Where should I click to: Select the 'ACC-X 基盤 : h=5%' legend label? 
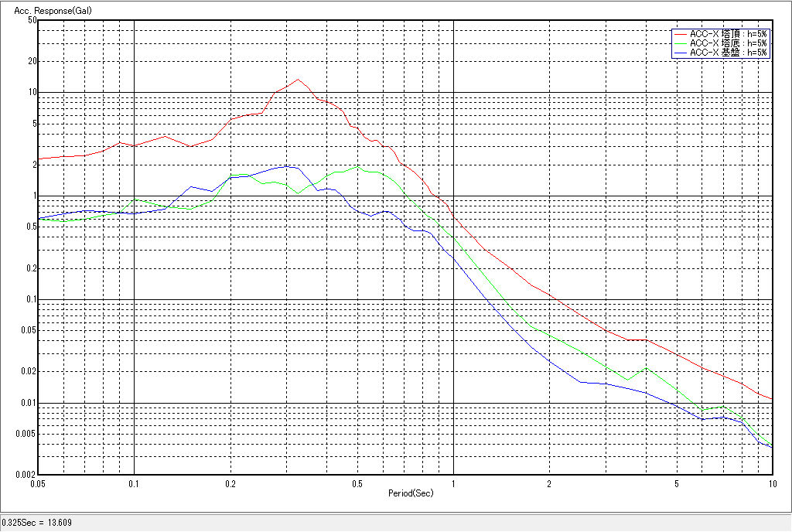pyautogui.click(x=728, y=53)
